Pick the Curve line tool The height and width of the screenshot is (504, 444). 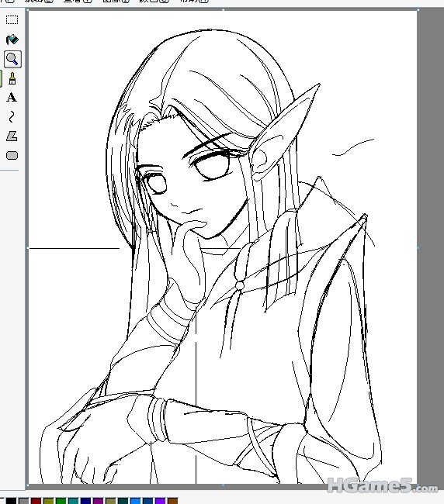[x=12, y=116]
